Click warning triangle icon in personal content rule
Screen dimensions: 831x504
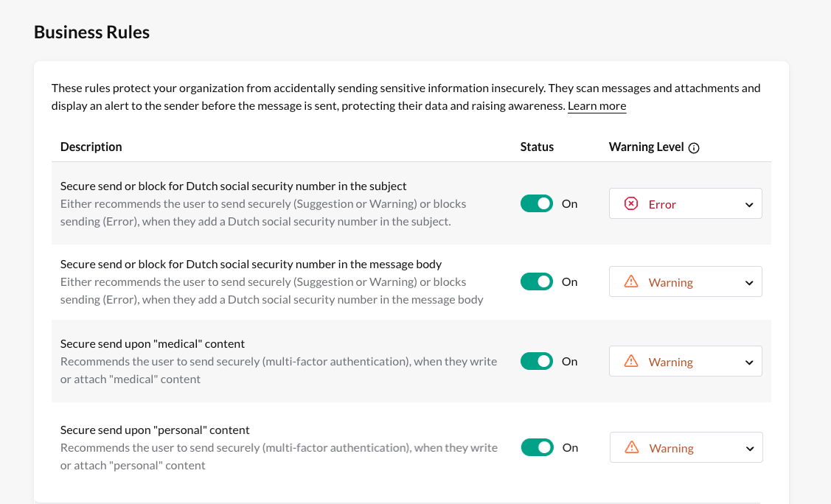click(x=632, y=448)
